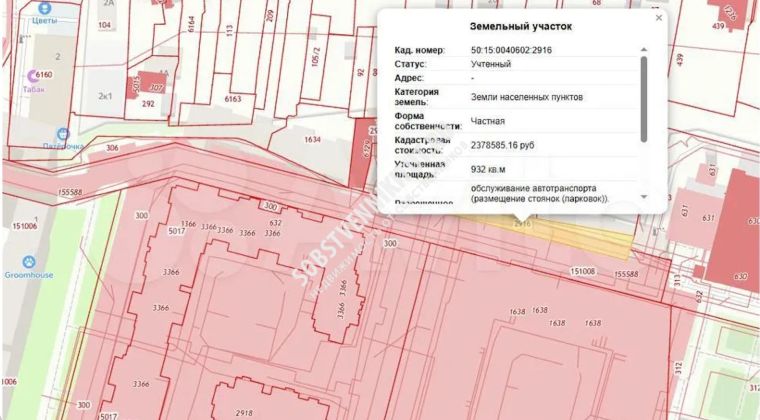
Task: Click the red building labeled 307
Action: click(x=156, y=84)
